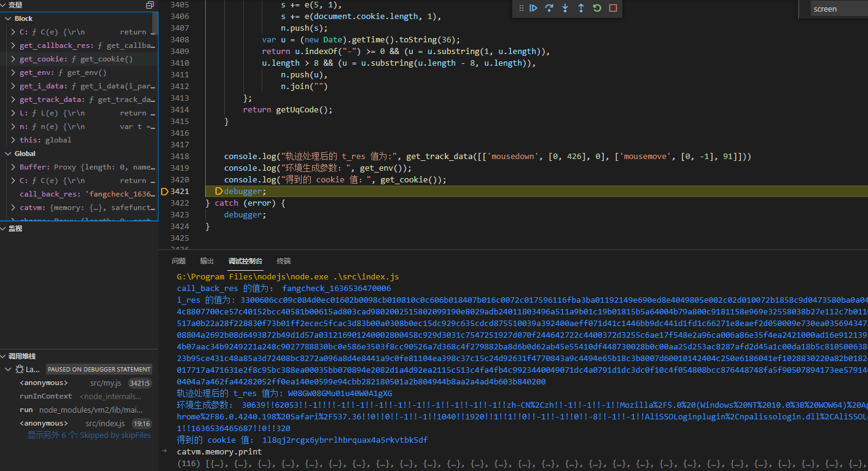
Task: Expand the get_track_data variable
Action: pyautogui.click(x=14, y=99)
